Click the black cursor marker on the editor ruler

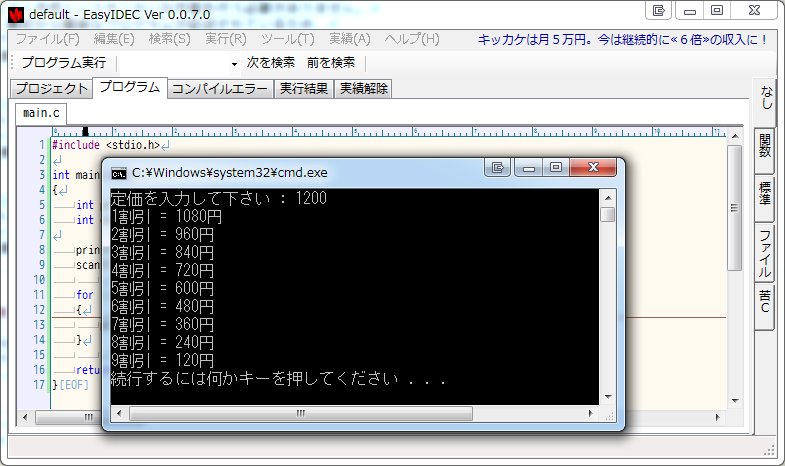tap(85, 132)
